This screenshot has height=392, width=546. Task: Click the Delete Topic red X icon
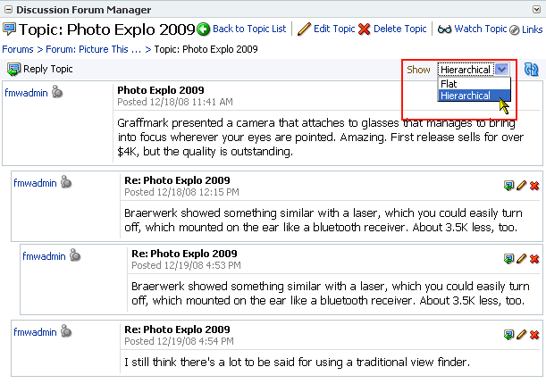coord(365,29)
